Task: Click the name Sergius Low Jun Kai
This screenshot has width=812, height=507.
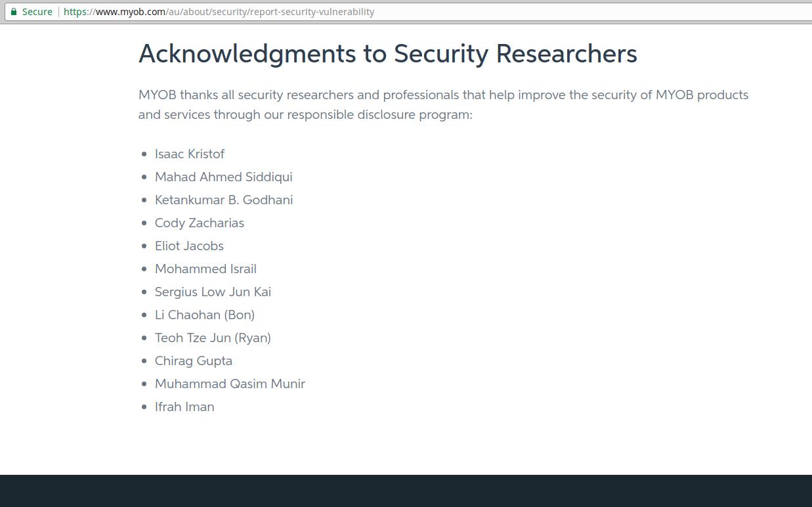Action: (213, 292)
